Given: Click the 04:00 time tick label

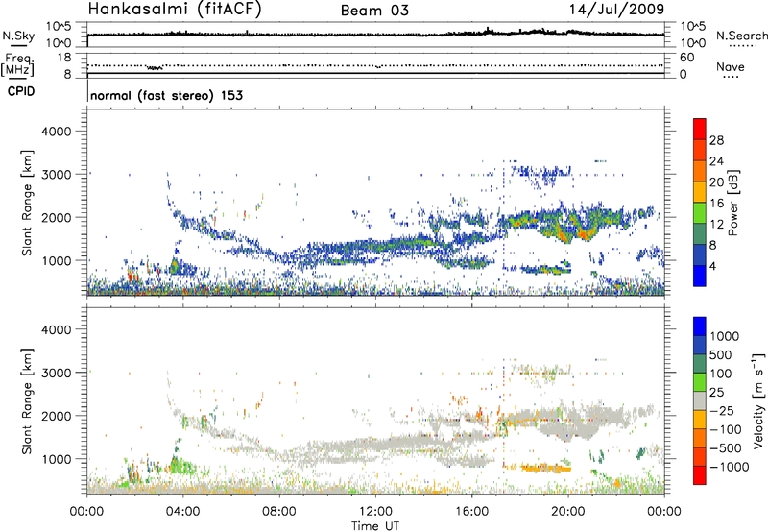Looking at the screenshot, I should [x=182, y=512].
